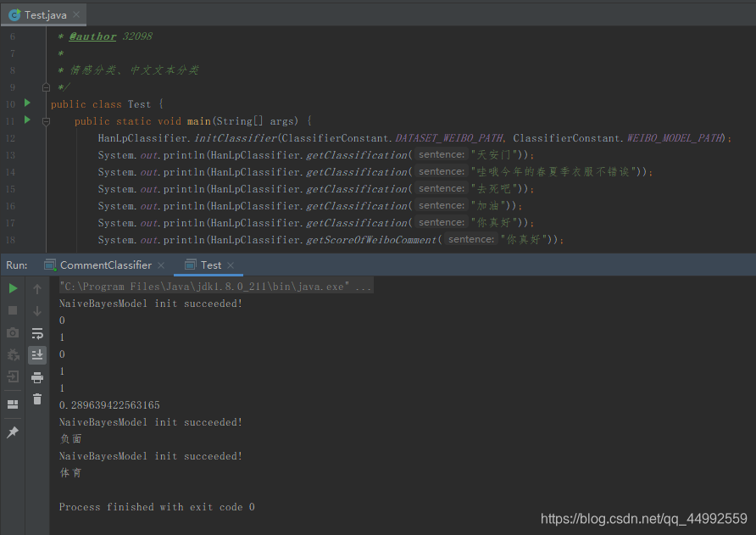Click the Run: tool window label
This screenshot has height=535, width=756.
16,265
